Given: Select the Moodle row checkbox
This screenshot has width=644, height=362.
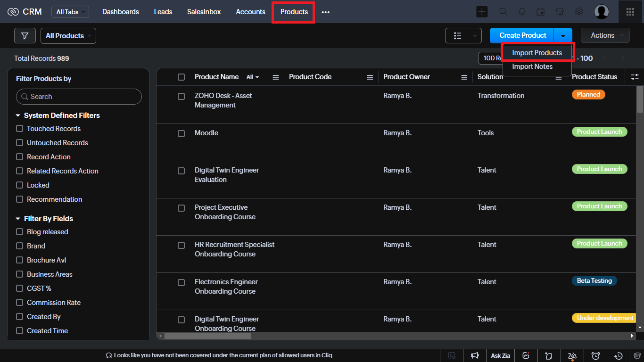Looking at the screenshot, I should [x=181, y=133].
